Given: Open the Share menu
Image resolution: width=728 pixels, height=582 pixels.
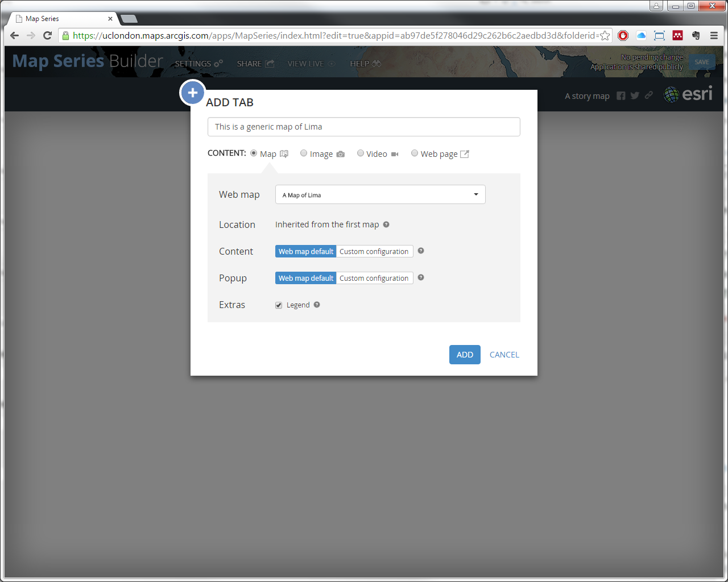Looking at the screenshot, I should [255, 64].
